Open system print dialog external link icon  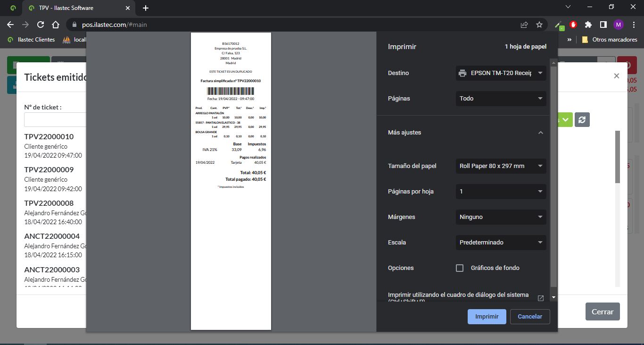point(541,298)
